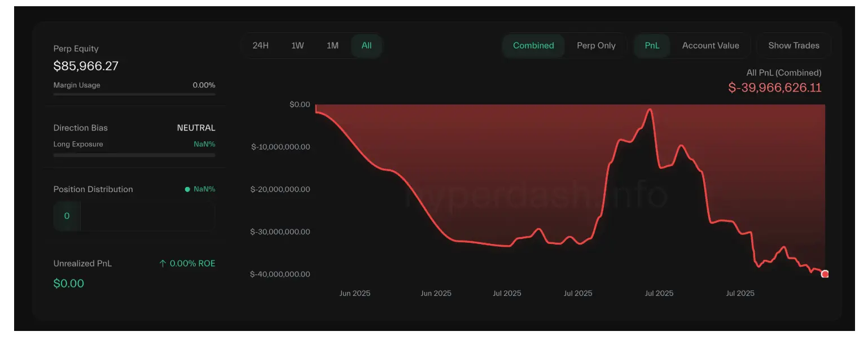Click the All PnL value $-39,966,626.11
868x340 pixels.
(775, 88)
